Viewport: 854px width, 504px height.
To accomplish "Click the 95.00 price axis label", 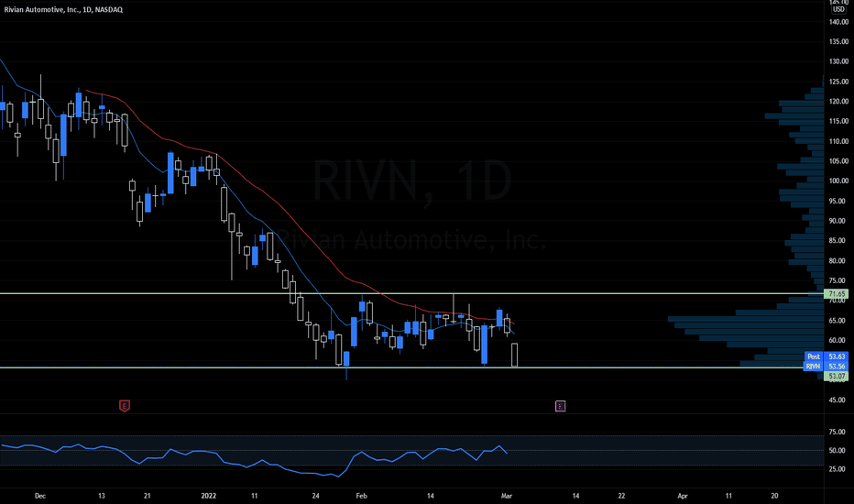I will coord(838,201).
